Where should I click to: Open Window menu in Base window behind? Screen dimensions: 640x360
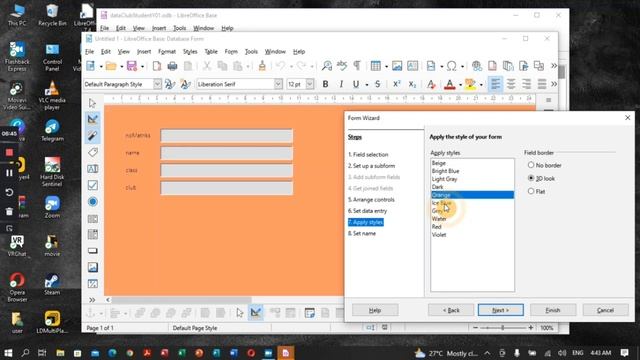203,28
